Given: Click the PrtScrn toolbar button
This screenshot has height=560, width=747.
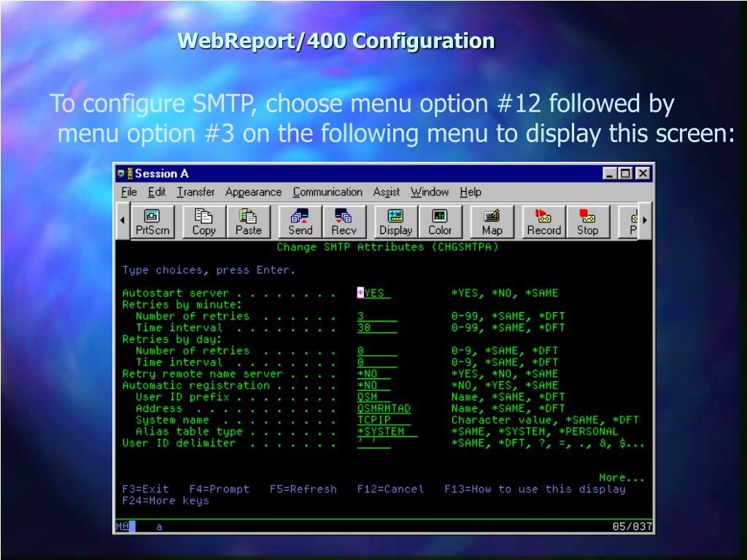Looking at the screenshot, I should pos(152,222).
